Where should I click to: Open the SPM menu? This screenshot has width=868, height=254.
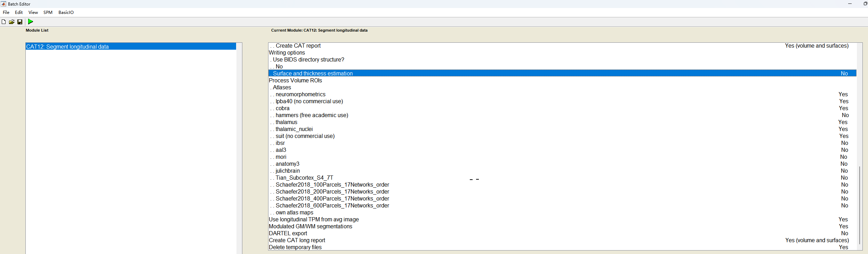click(x=48, y=13)
